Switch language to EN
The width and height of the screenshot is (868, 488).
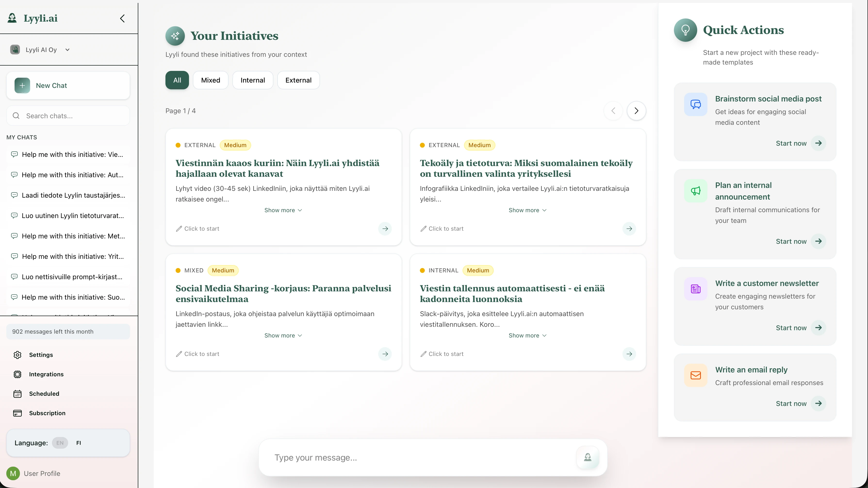coord(60,443)
